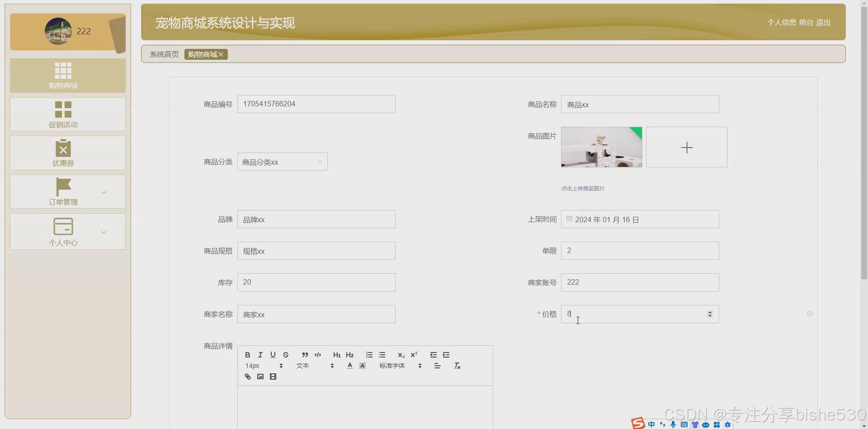
Task: Switch to the 系统首页 tab
Action: tap(164, 54)
